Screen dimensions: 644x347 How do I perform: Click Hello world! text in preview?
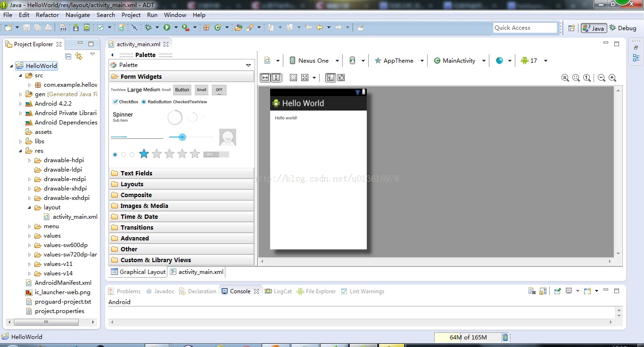click(286, 118)
